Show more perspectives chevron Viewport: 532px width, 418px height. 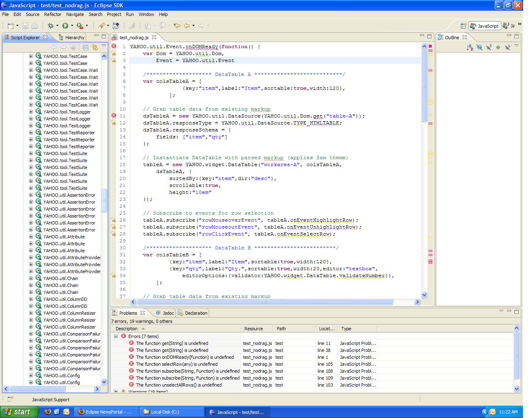(519, 24)
